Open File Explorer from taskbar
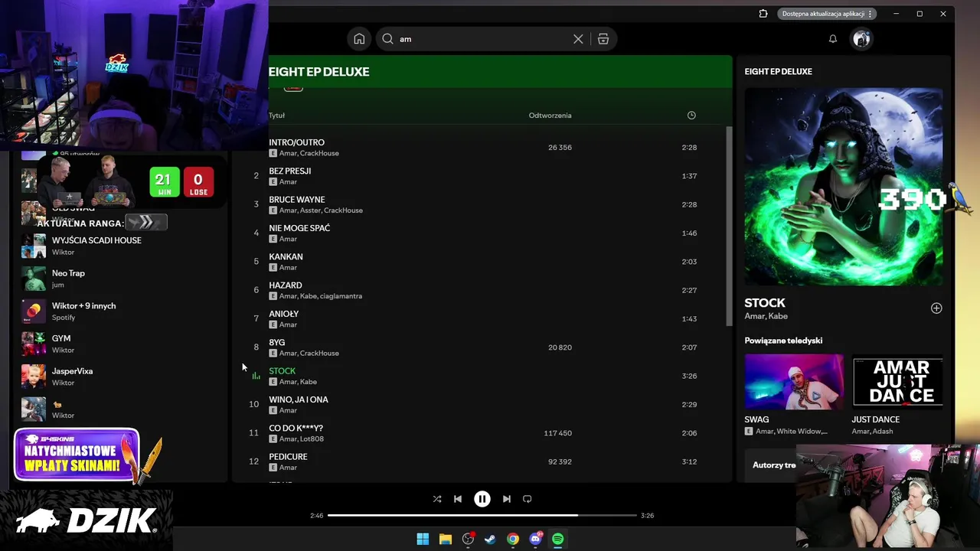Screen dimensions: 980x551 coord(446,540)
